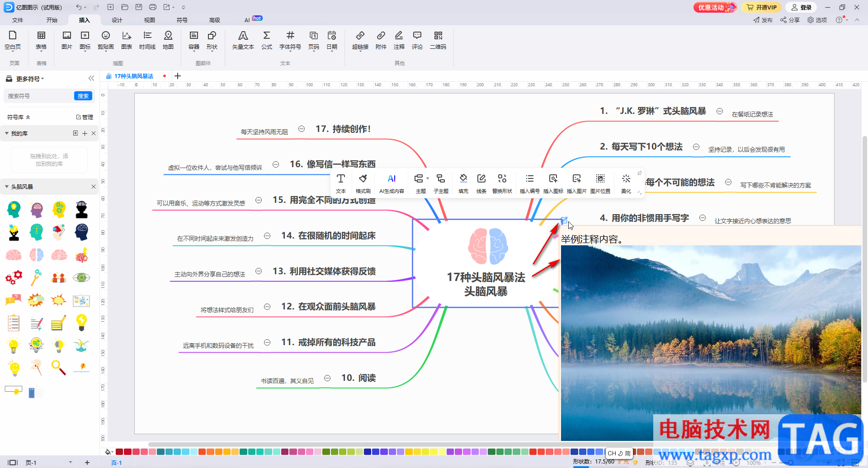This screenshot has height=468, width=868.
Task: Insert a page number (页码)
Action: 314,40
